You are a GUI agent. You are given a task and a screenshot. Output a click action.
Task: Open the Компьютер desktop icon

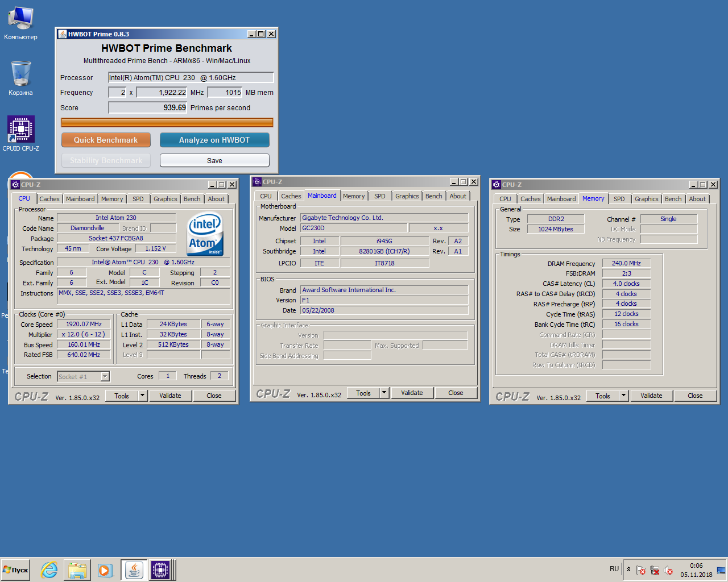click(x=20, y=24)
